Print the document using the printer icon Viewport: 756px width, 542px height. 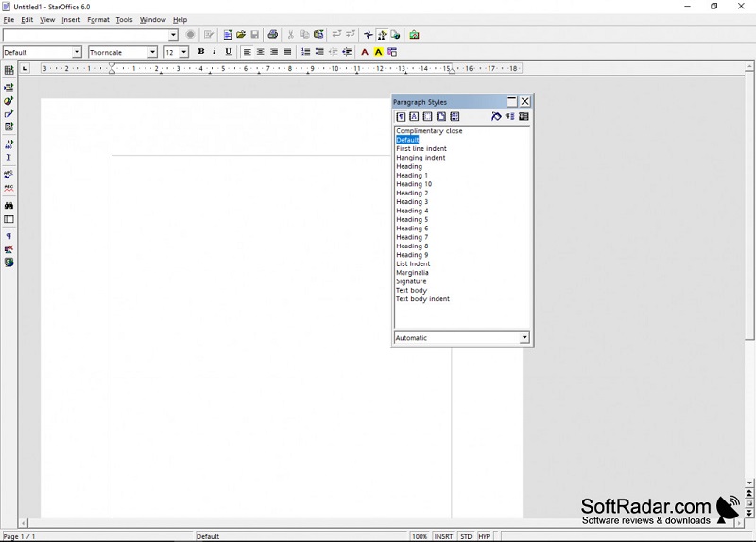tap(273, 35)
